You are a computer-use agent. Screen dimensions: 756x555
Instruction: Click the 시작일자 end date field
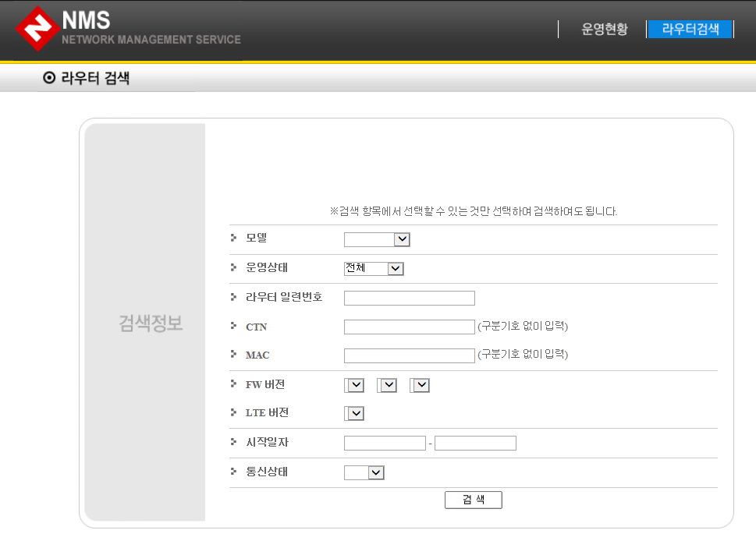click(475, 443)
